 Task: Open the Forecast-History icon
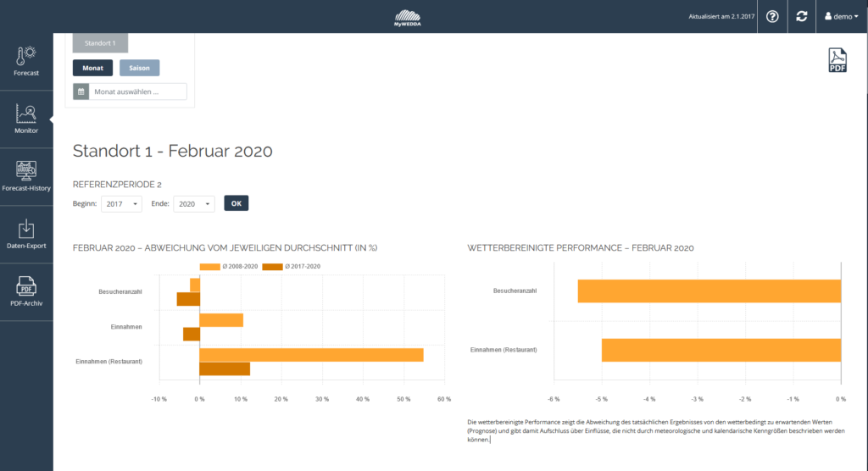coord(26,170)
